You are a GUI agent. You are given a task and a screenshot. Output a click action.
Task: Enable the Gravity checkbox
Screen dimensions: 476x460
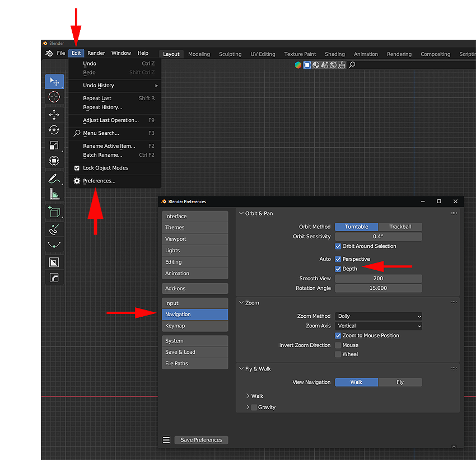pos(254,407)
